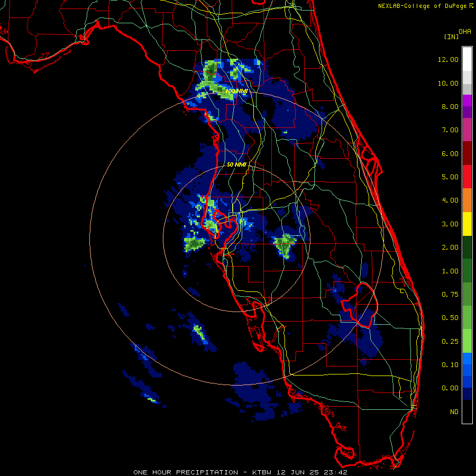Click the 100 NMI range ring label
Screen dimensions: 476x476
[x=236, y=91]
